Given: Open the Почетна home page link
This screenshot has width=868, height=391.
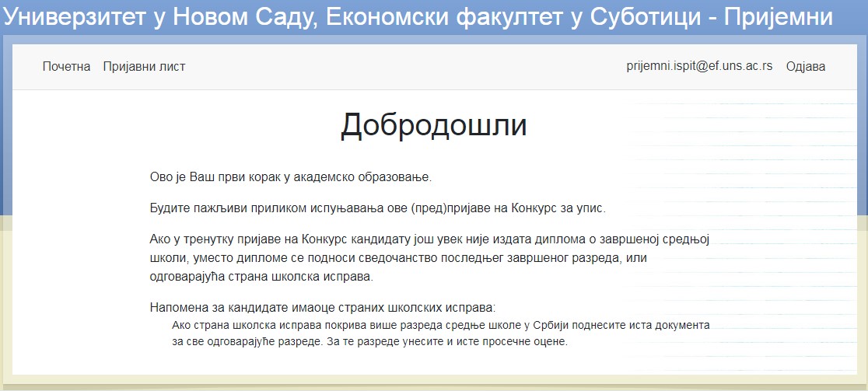Looking at the screenshot, I should click(66, 67).
